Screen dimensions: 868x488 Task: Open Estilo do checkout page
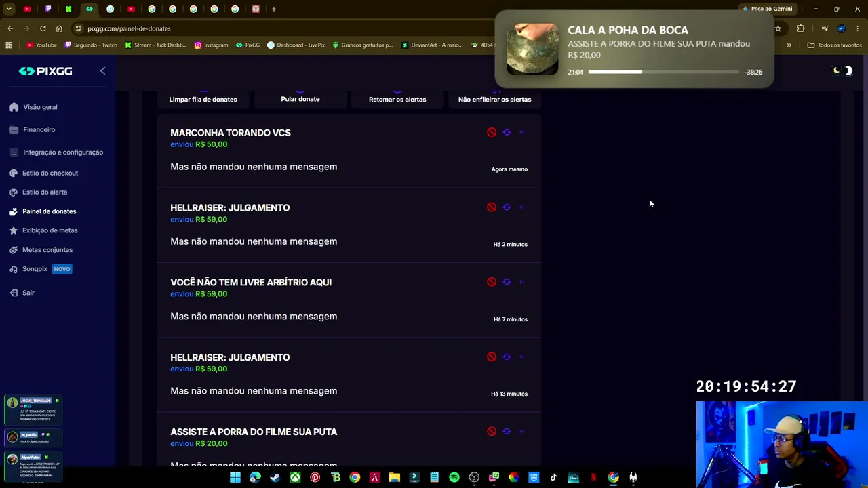tap(44, 173)
